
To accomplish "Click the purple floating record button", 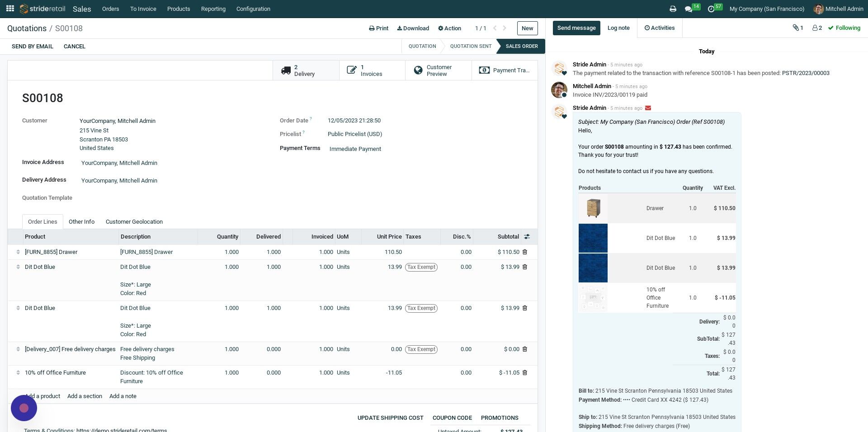I will (24, 408).
